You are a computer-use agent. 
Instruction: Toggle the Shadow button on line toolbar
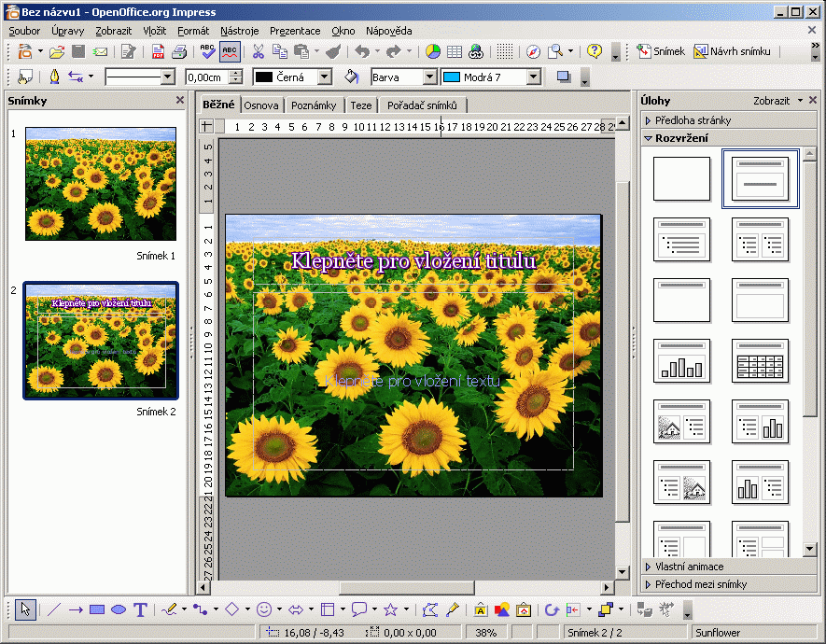(564, 77)
